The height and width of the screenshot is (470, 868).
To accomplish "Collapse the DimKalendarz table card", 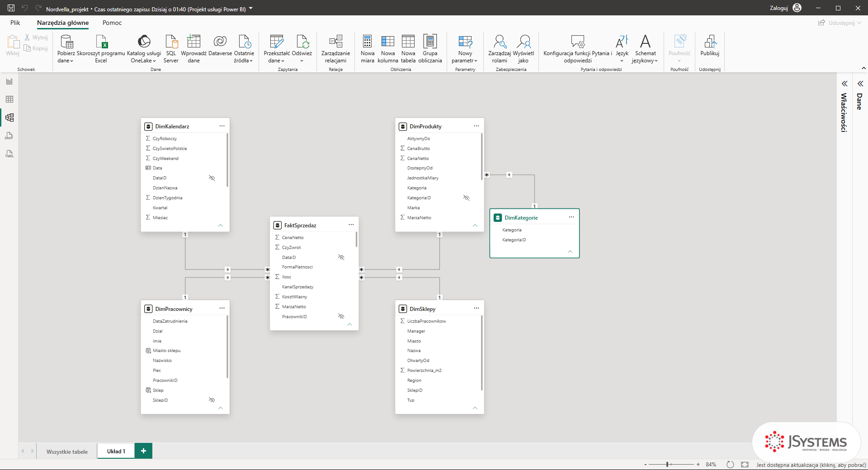I will [221, 226].
